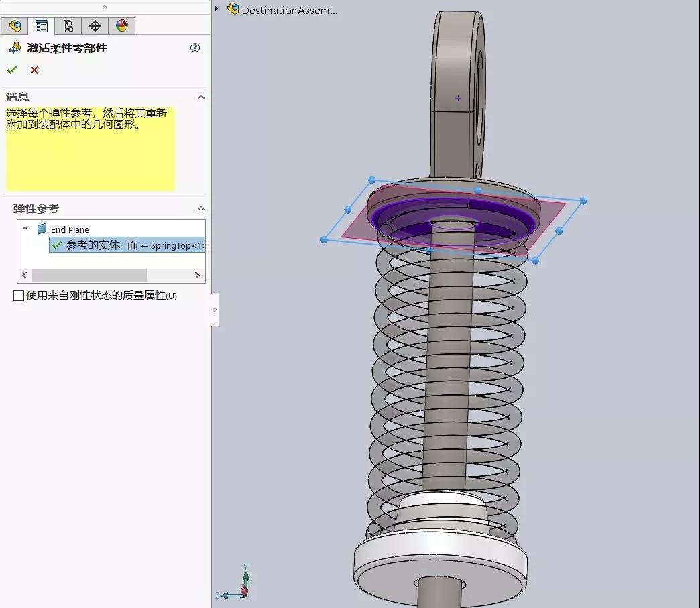Open the FeatureManager design tree tab

click(x=15, y=26)
